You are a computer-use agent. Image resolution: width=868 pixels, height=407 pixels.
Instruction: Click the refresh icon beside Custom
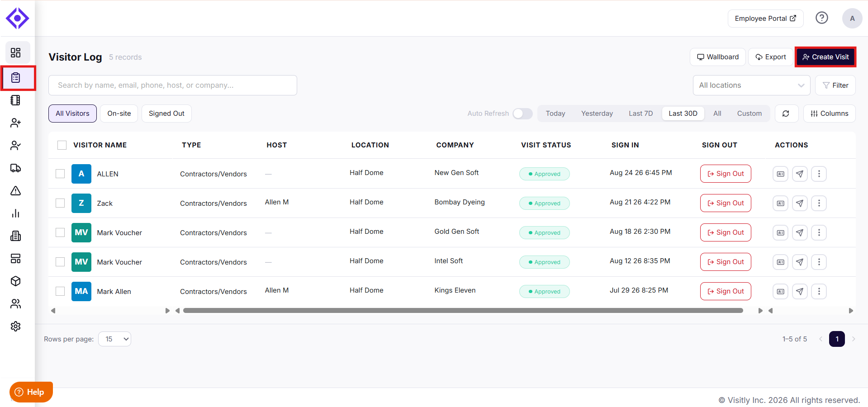(x=786, y=114)
